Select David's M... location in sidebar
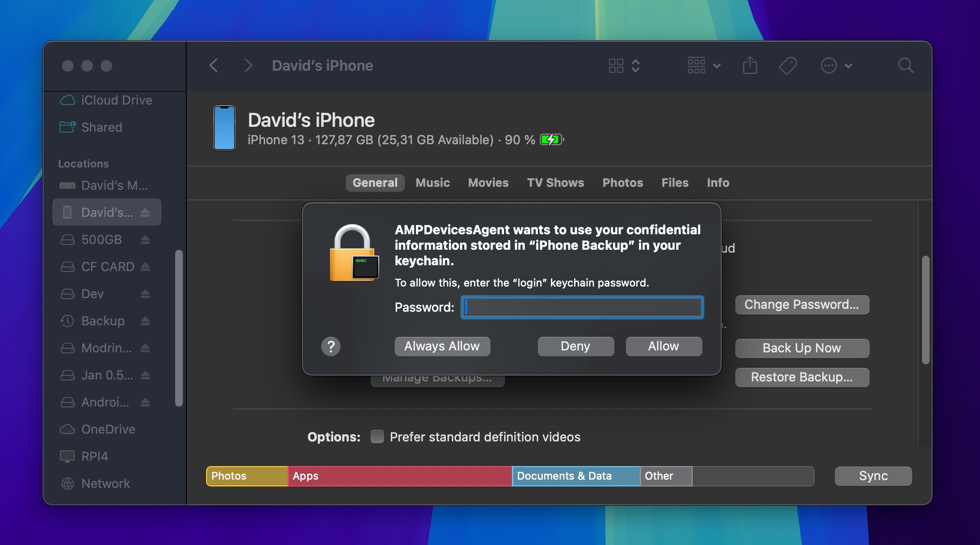Viewport: 980px width, 545px height. [104, 185]
